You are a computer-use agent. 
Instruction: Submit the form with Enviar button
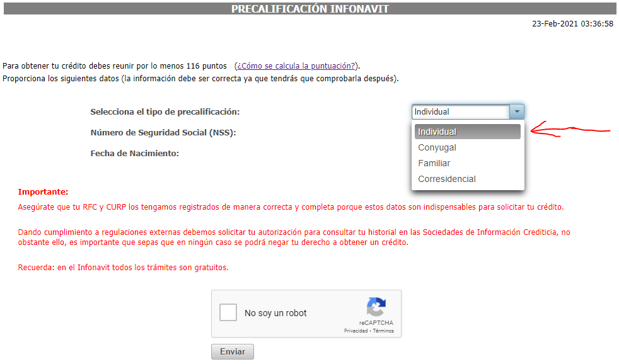[233, 352]
